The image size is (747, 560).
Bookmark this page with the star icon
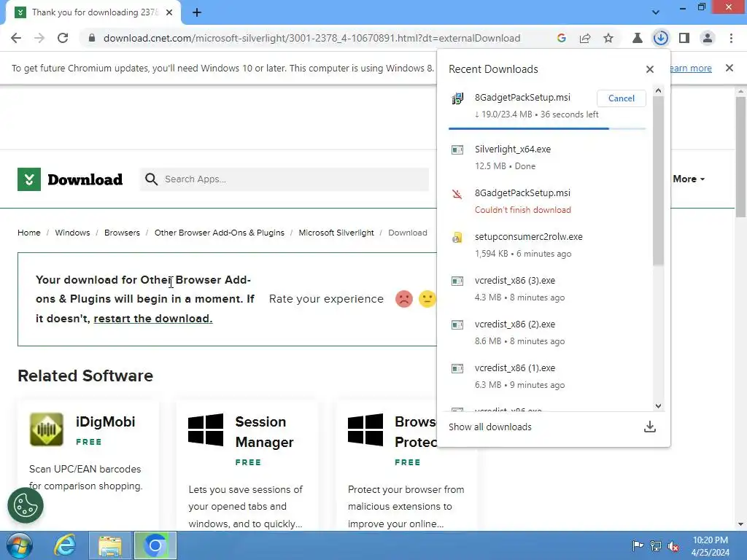click(608, 38)
